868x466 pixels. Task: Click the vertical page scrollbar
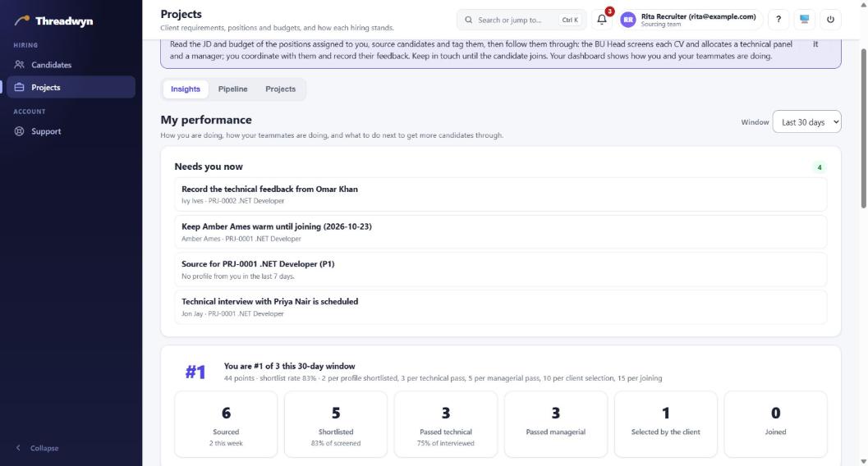coord(863,128)
